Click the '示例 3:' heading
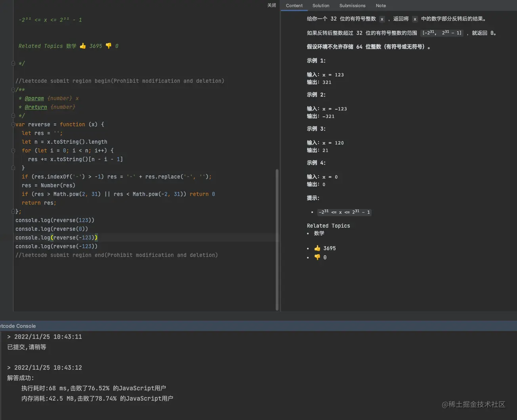The image size is (517, 420). pyautogui.click(x=316, y=129)
